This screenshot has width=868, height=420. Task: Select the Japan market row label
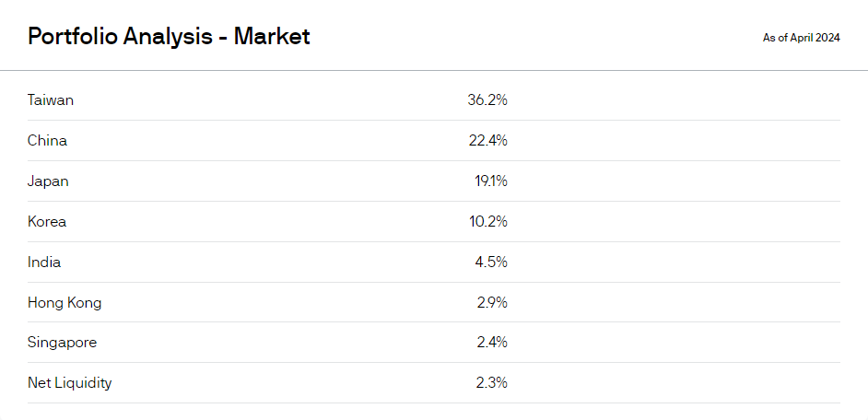(48, 181)
